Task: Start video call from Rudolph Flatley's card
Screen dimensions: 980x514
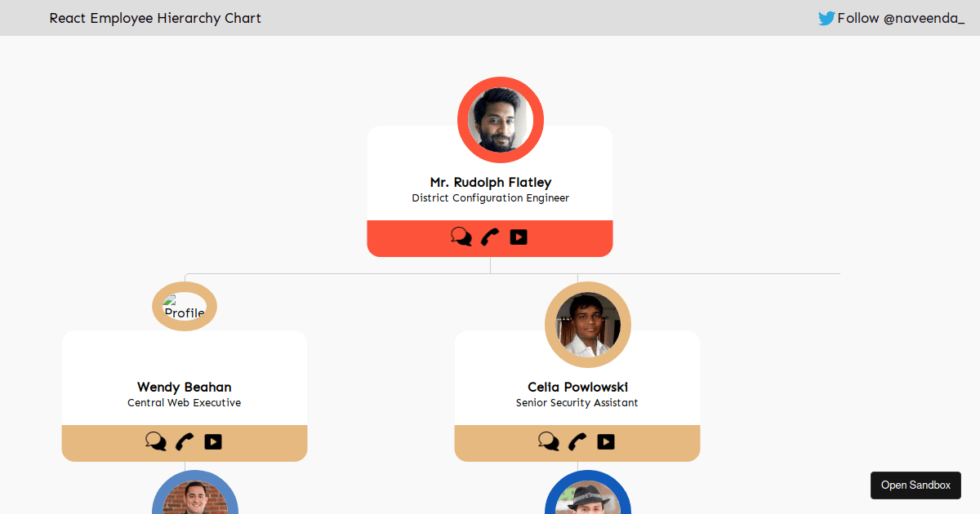Action: (518, 237)
